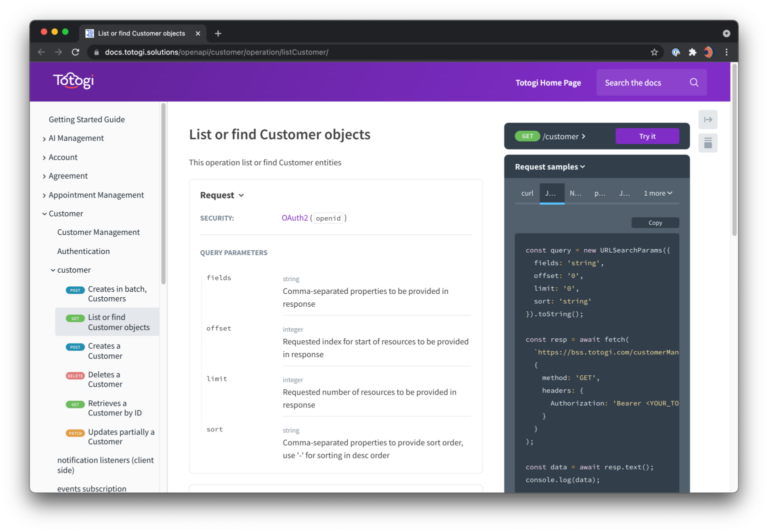Click the collapse side panel arrow icon
Viewport: 768px width, 532px height.
pos(708,119)
